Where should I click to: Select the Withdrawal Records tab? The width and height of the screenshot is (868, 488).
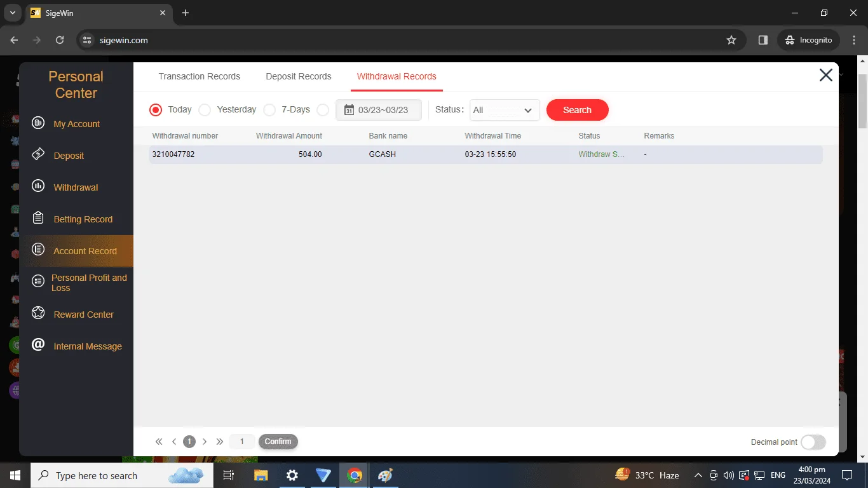[397, 76]
